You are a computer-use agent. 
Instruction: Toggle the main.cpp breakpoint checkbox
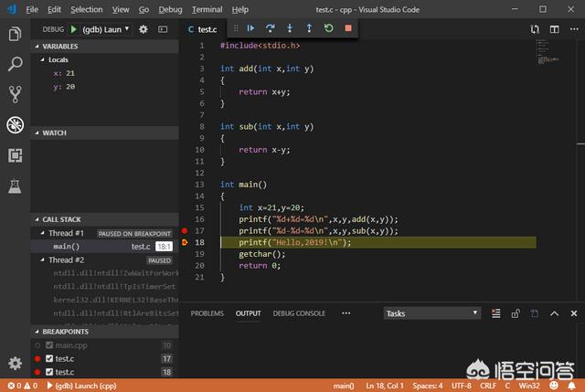[49, 345]
